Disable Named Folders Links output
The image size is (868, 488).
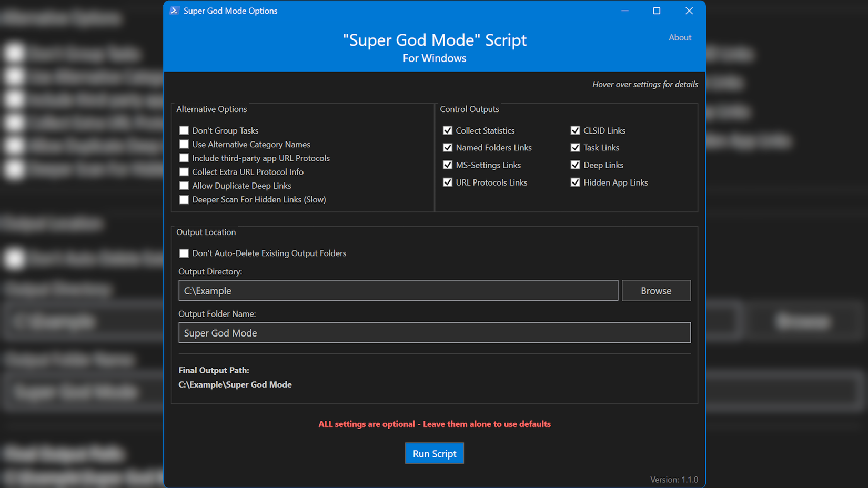(448, 147)
